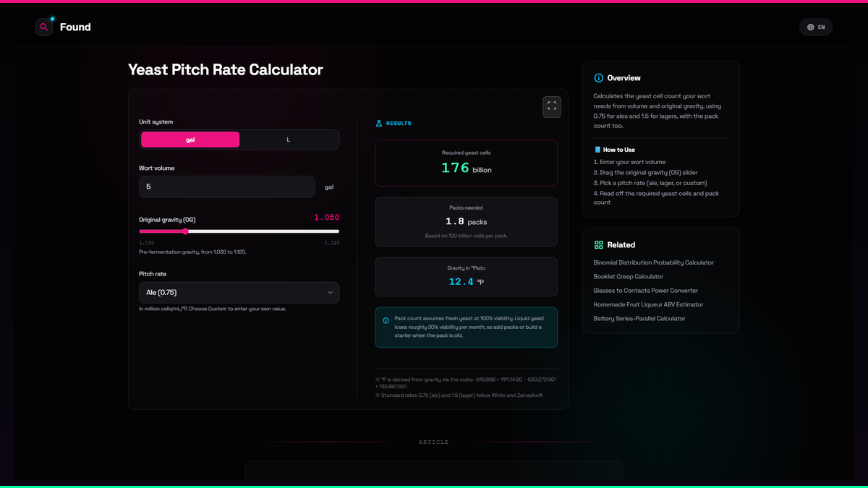
Task: Click the chevron in Ale (0.75) selector
Action: coord(331,293)
